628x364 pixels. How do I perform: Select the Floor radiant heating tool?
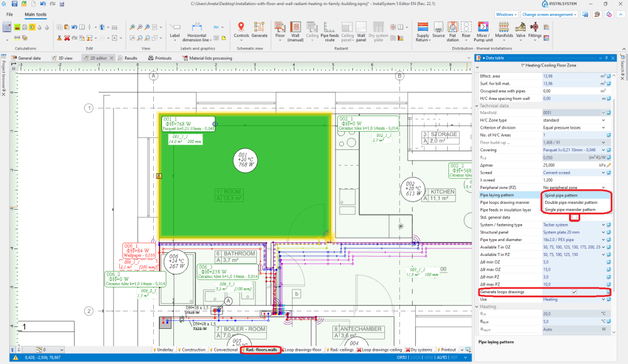[280, 30]
